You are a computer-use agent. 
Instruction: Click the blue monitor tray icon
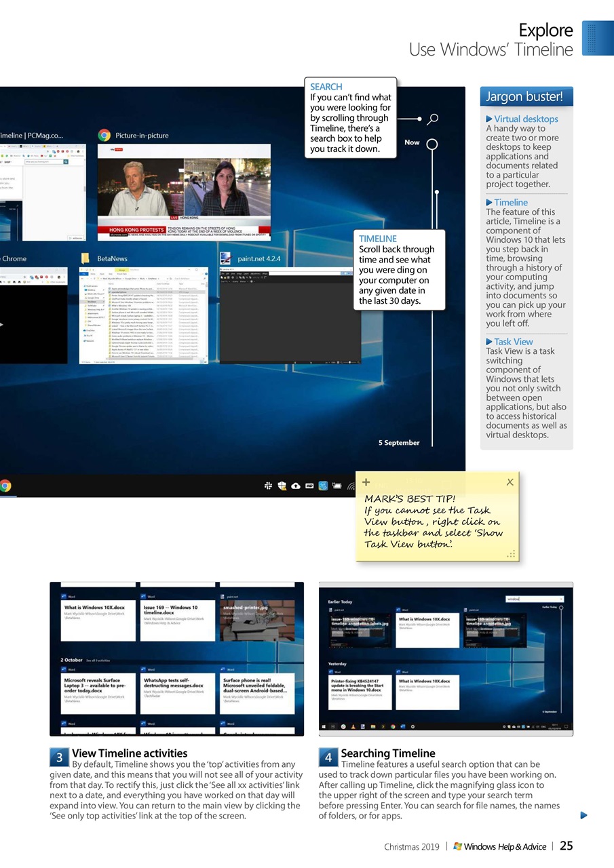click(x=323, y=486)
